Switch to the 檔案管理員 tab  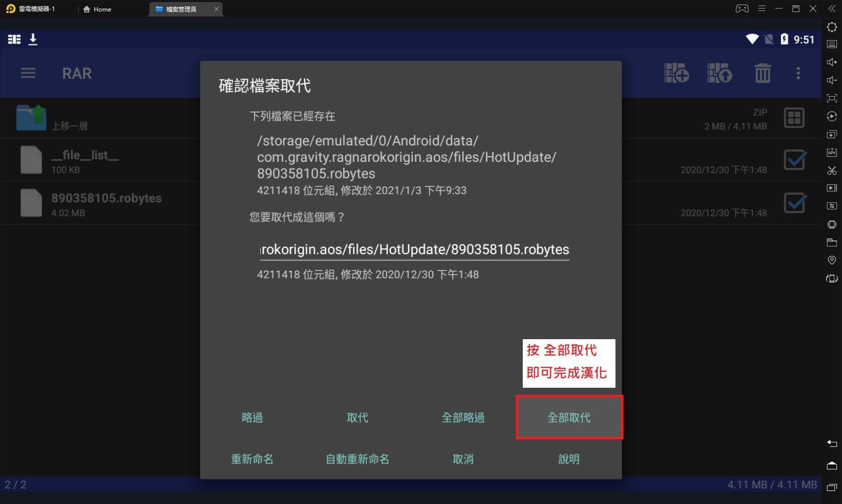181,9
